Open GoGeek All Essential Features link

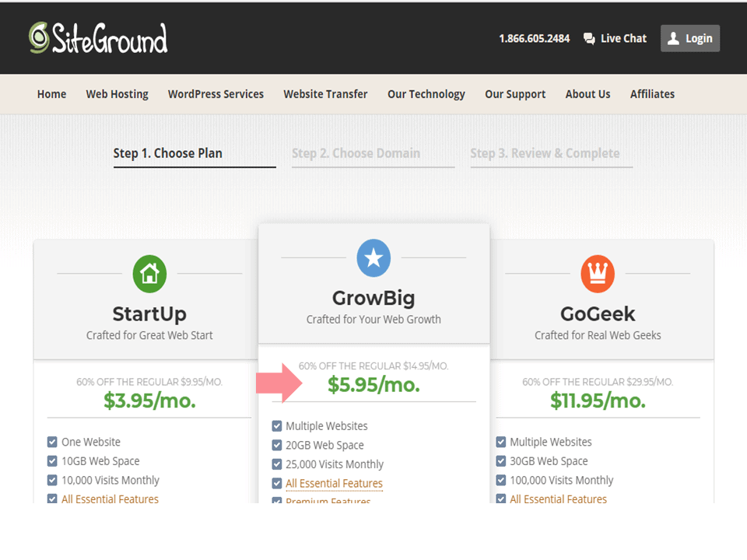(x=559, y=499)
